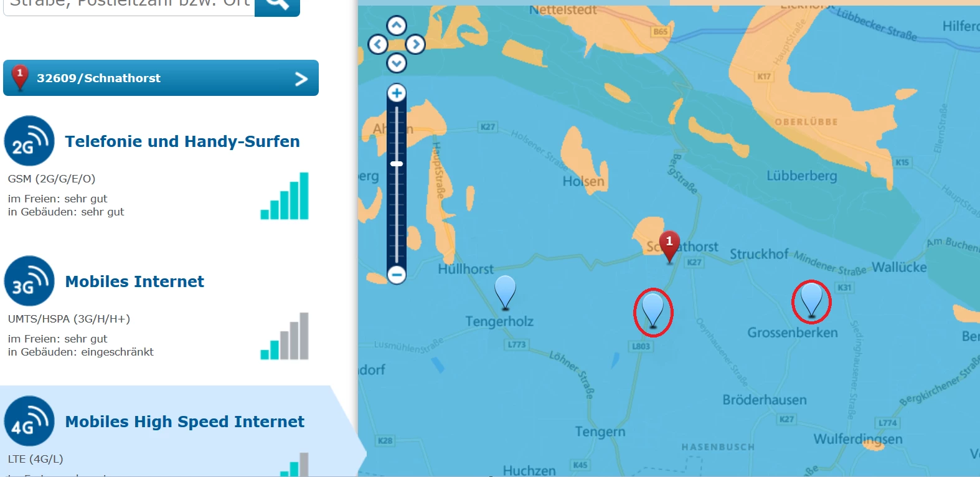The image size is (980, 477).
Task: Zoom out with the minus button
Action: pyautogui.click(x=397, y=274)
